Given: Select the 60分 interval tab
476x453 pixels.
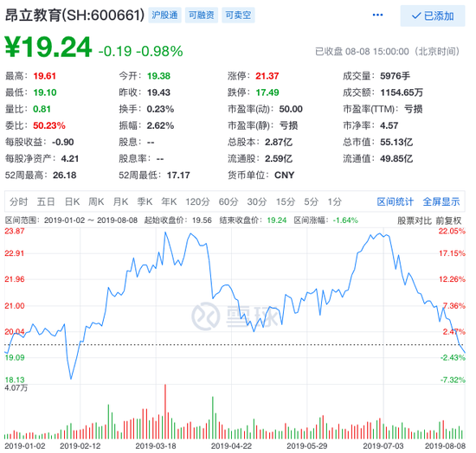Looking at the screenshot, I should point(228,201).
